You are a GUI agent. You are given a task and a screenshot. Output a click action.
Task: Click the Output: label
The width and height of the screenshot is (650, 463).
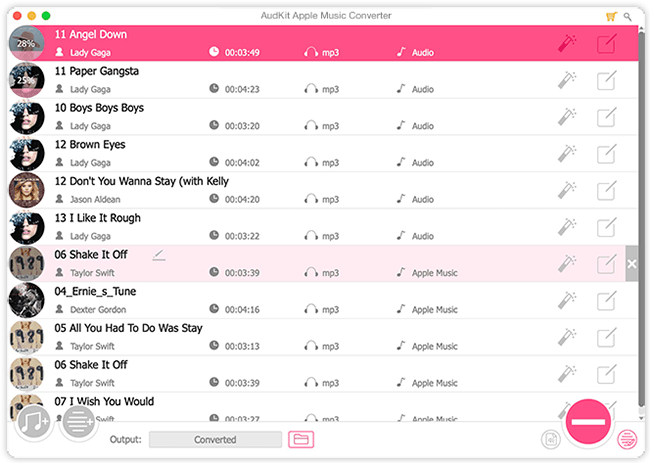[x=126, y=439]
